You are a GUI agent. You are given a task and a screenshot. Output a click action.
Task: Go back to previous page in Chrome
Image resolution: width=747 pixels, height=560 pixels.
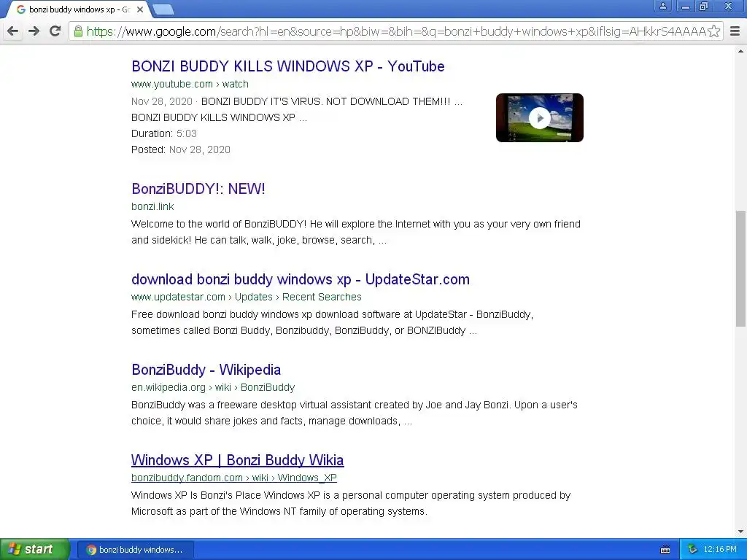[13, 31]
